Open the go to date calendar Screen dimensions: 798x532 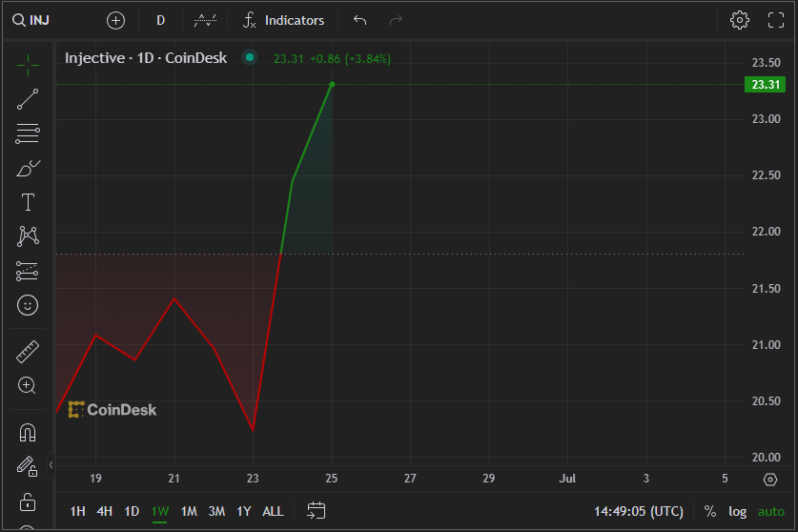[316, 511]
